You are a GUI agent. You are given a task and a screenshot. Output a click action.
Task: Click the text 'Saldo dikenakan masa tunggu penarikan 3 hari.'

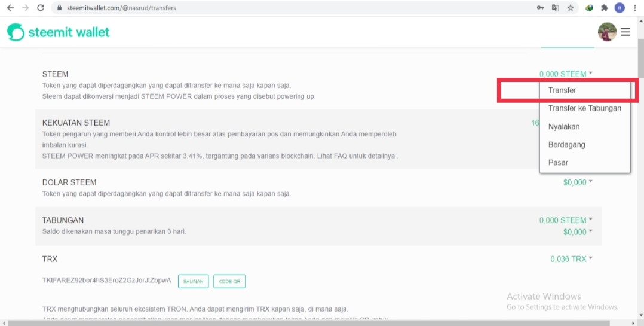coord(114,231)
